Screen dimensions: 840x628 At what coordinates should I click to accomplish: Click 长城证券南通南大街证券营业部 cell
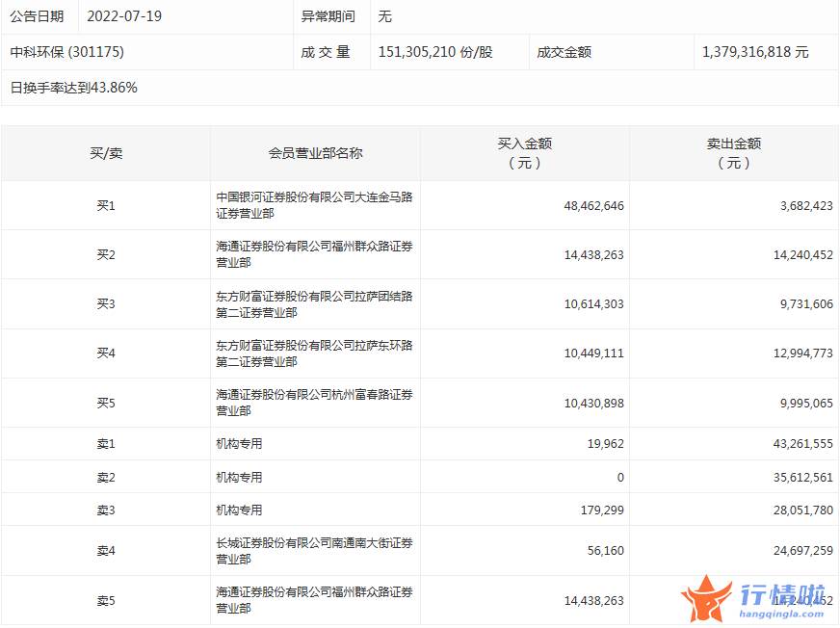314,551
